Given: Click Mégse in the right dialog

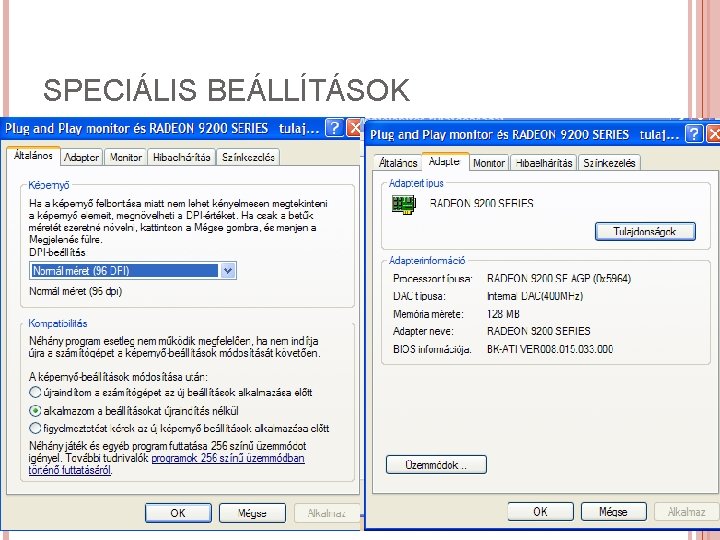Looking at the screenshot, I should tap(613, 511).
